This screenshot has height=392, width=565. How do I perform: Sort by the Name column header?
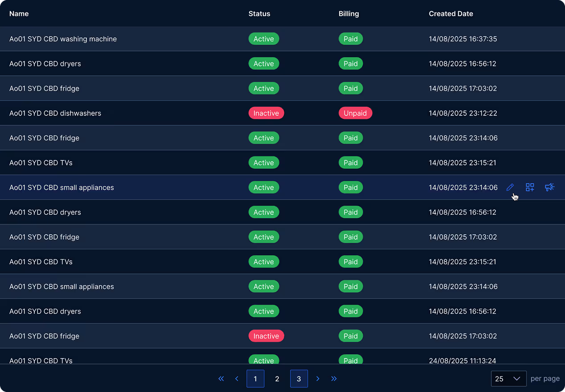point(19,13)
